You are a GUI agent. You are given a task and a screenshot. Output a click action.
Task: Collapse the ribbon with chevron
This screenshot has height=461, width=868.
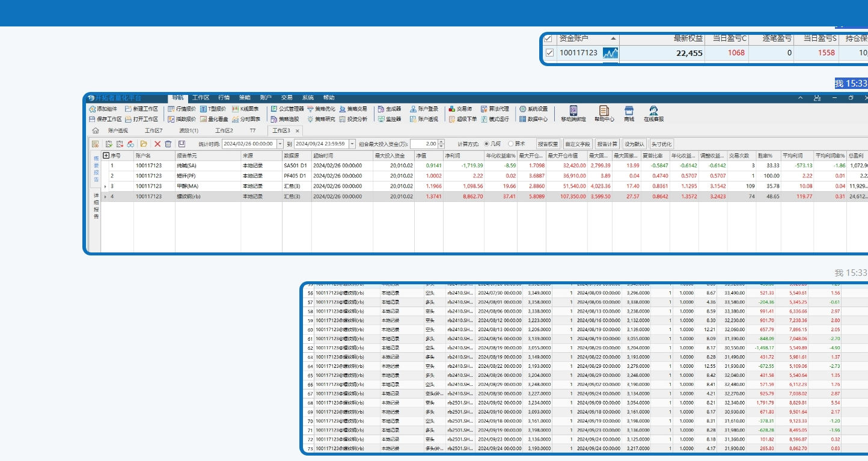pos(800,97)
